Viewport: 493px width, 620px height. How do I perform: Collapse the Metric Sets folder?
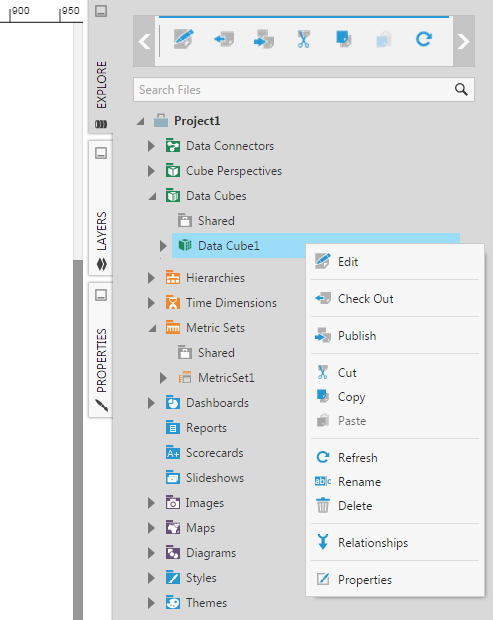click(x=152, y=328)
